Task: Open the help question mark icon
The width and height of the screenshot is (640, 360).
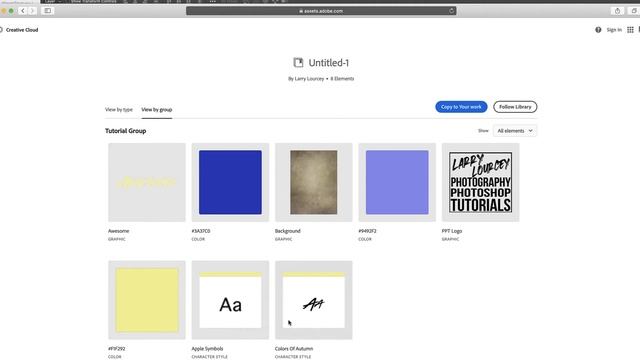Action: pyautogui.click(x=598, y=30)
